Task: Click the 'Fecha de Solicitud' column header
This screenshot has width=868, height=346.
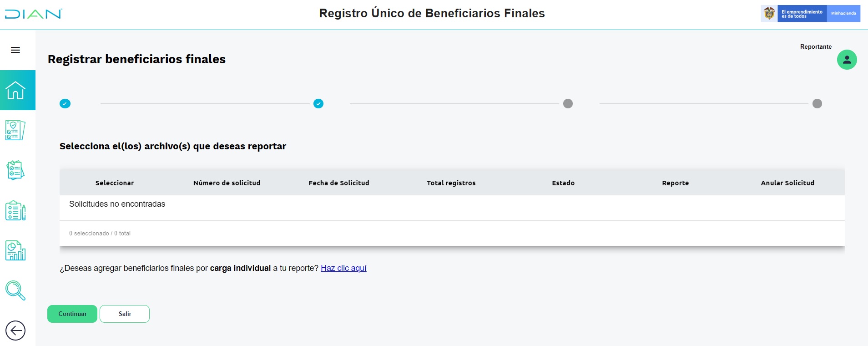Action: [339, 183]
